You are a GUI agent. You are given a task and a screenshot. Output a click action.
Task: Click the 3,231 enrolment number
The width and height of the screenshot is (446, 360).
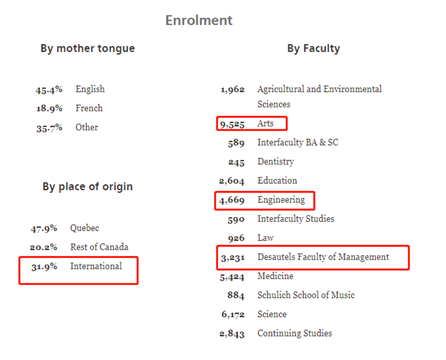point(233,258)
